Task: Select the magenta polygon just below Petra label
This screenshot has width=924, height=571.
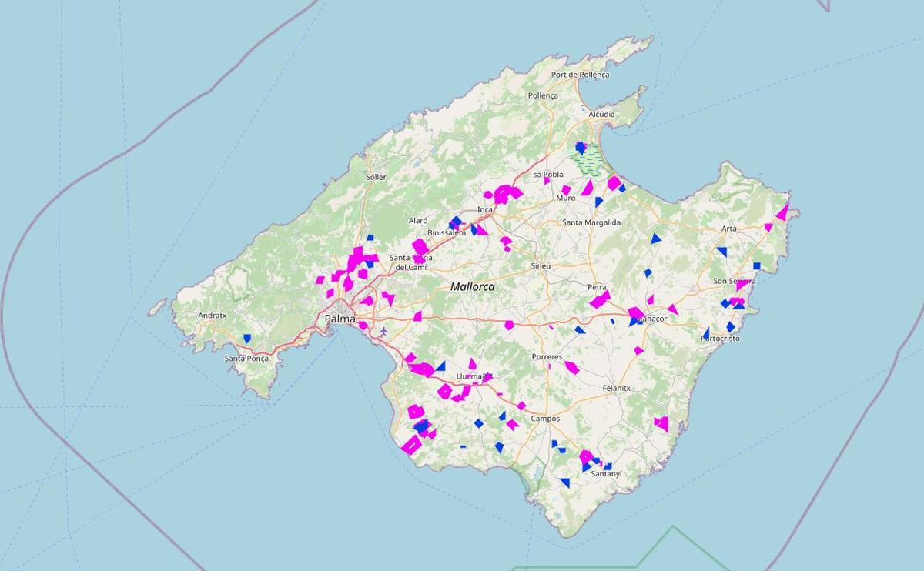Action: (x=600, y=299)
